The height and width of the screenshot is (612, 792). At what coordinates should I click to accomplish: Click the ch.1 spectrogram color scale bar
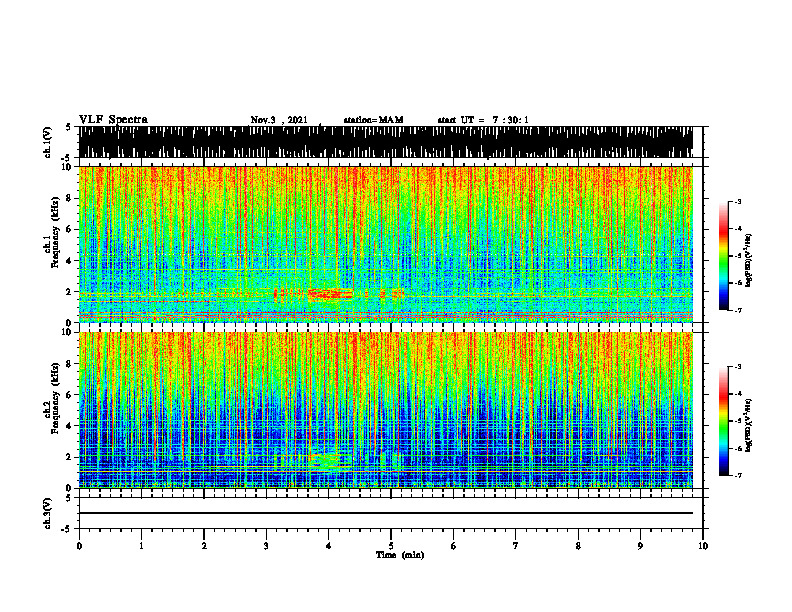(x=723, y=256)
